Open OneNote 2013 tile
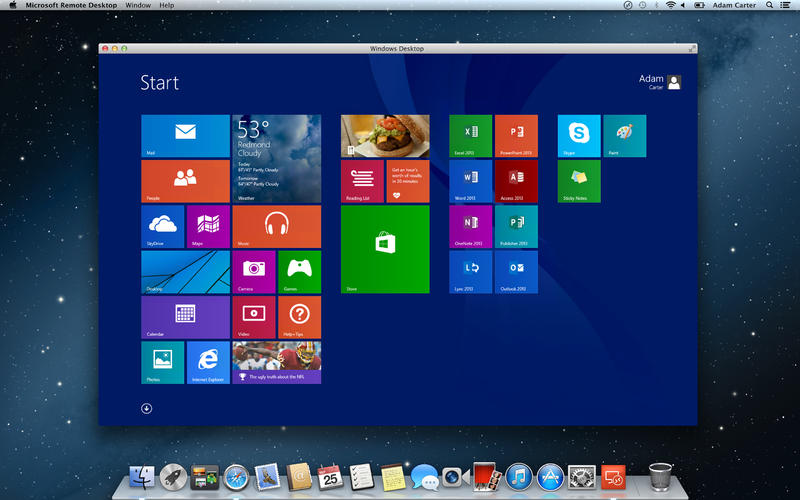Screen dimensions: 800x500 [470, 226]
